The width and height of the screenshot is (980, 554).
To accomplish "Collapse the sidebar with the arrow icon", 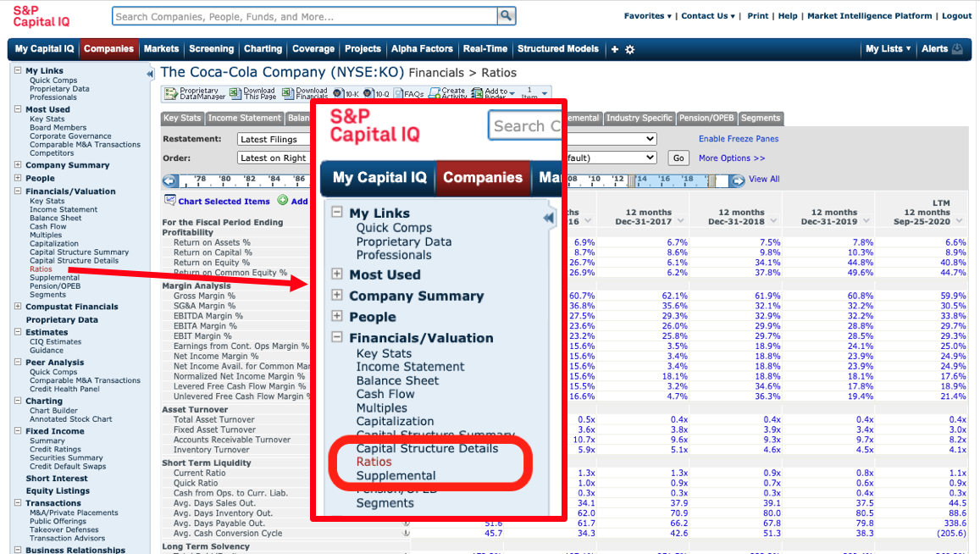I will (150, 74).
